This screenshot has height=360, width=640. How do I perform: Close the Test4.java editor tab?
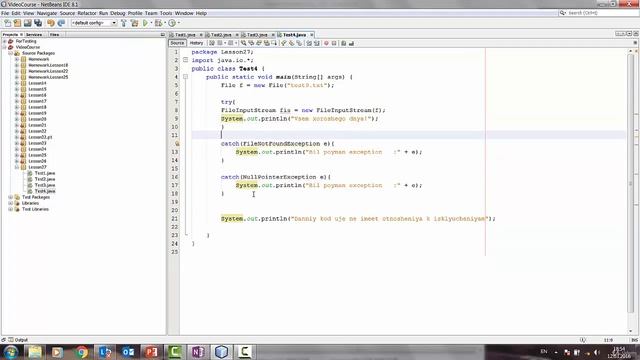click(312, 35)
